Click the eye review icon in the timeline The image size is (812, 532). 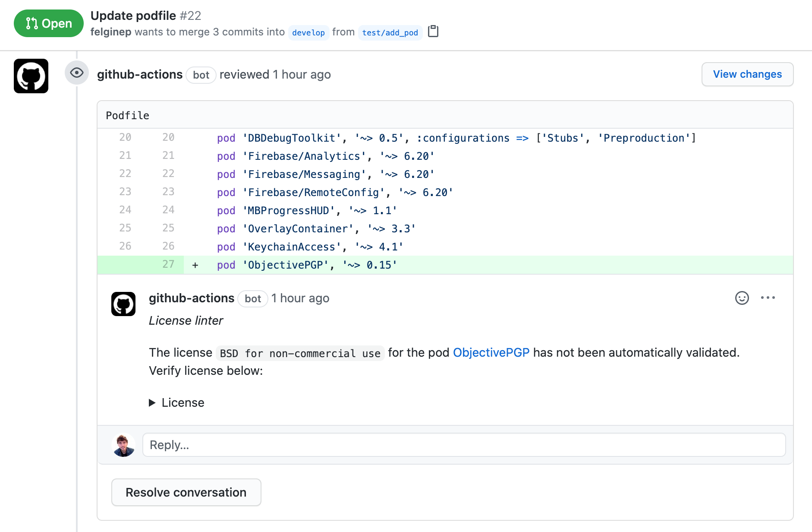77,73
